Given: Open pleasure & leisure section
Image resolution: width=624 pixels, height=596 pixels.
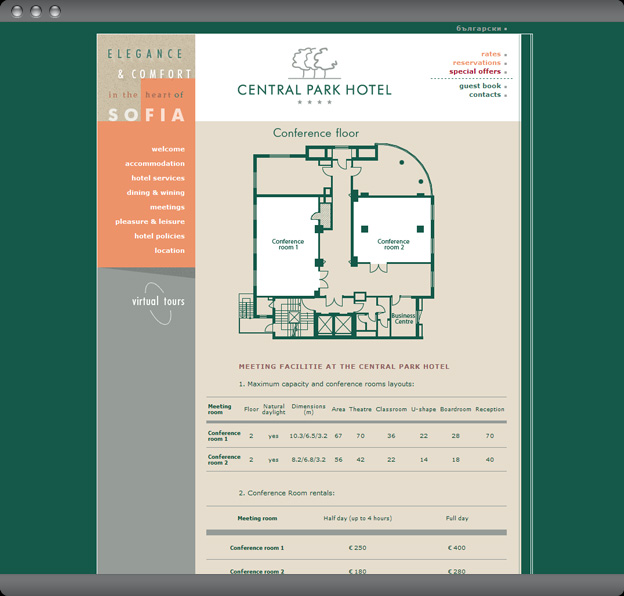Looking at the screenshot, I should (x=150, y=222).
